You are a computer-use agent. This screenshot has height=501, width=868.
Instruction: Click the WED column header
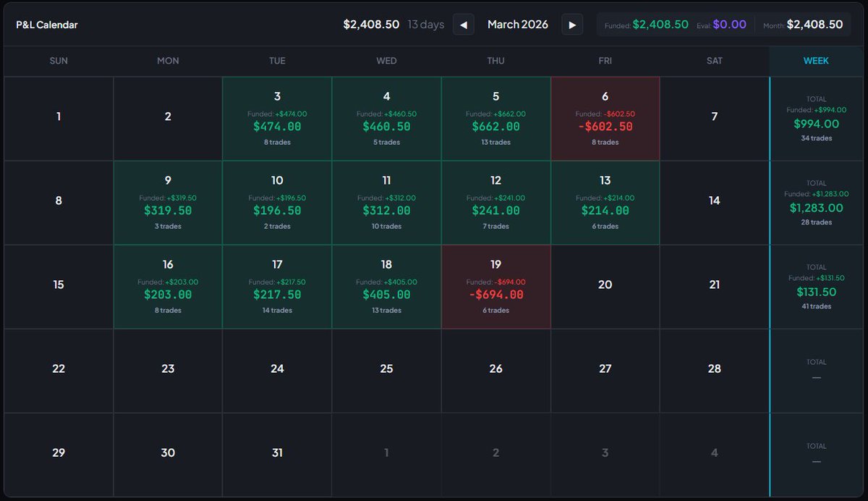tap(386, 61)
